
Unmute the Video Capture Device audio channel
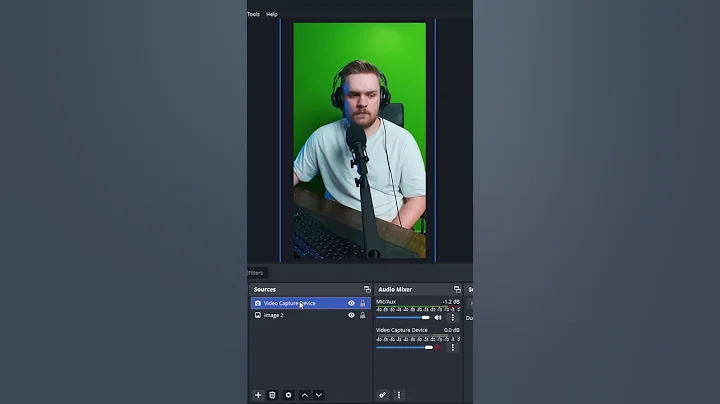click(x=438, y=348)
